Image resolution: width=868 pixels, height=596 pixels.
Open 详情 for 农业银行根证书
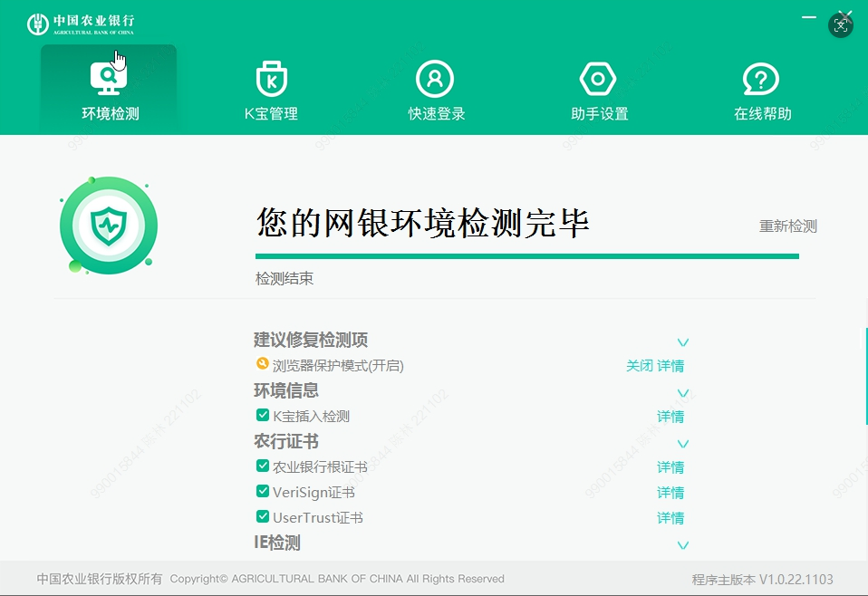(x=670, y=467)
